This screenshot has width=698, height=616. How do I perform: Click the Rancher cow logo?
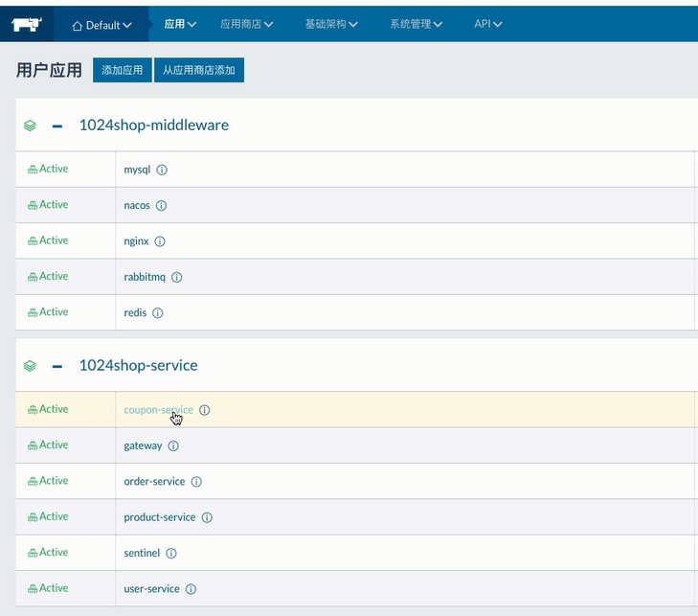coord(27,24)
